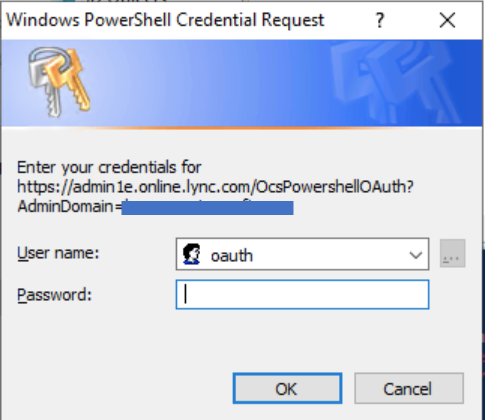Click the user avatar icon beside oauth
Viewport: 485px width, 420px height.
[x=192, y=254]
